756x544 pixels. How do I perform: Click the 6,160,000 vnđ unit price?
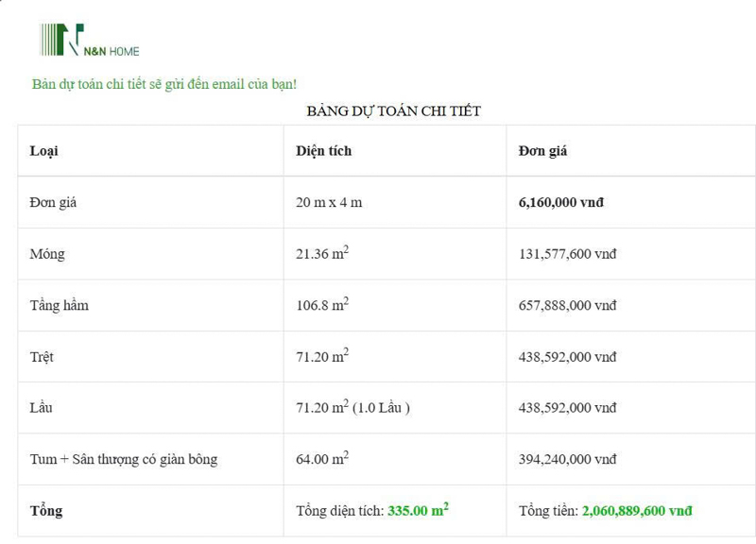tap(561, 202)
